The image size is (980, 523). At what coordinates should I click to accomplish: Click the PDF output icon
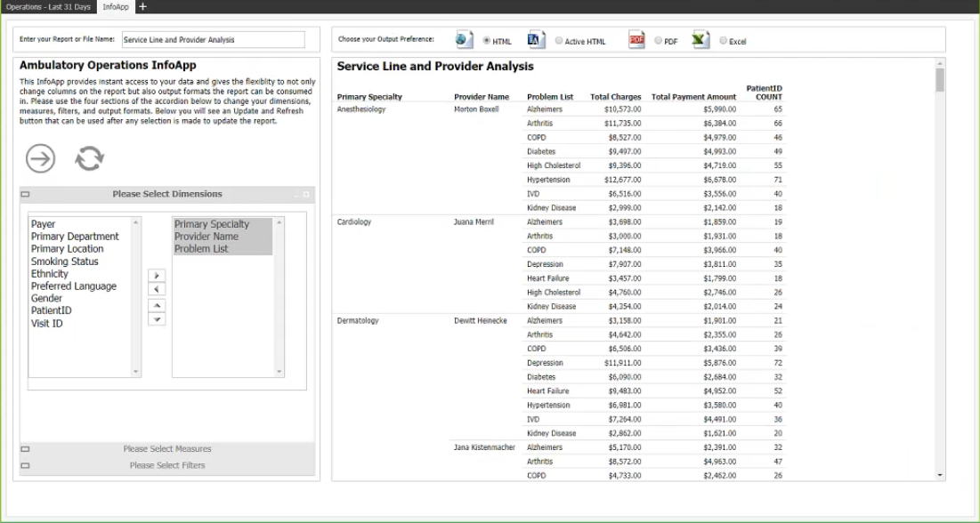[x=636, y=40]
